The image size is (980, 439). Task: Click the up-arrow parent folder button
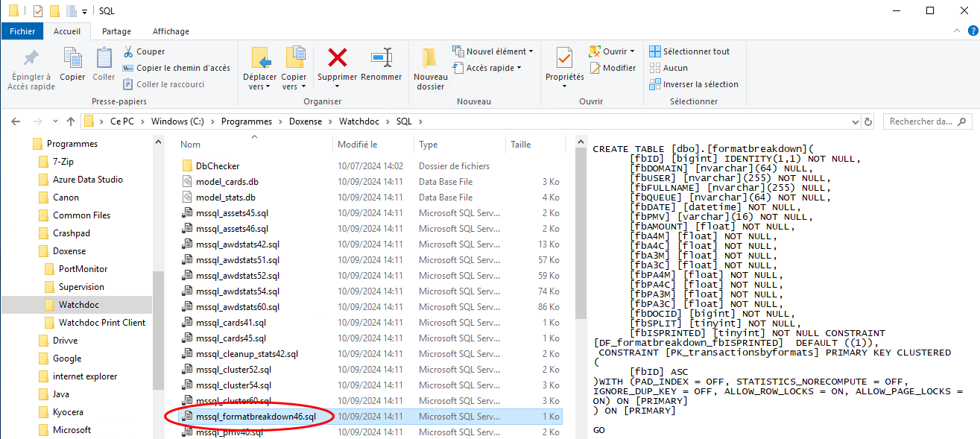[71, 121]
